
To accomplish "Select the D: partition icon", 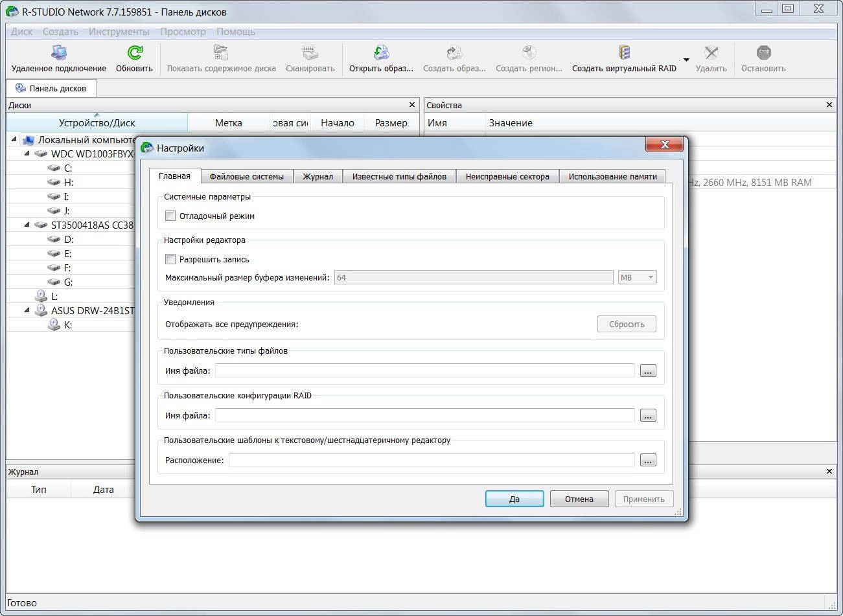I will [54, 239].
